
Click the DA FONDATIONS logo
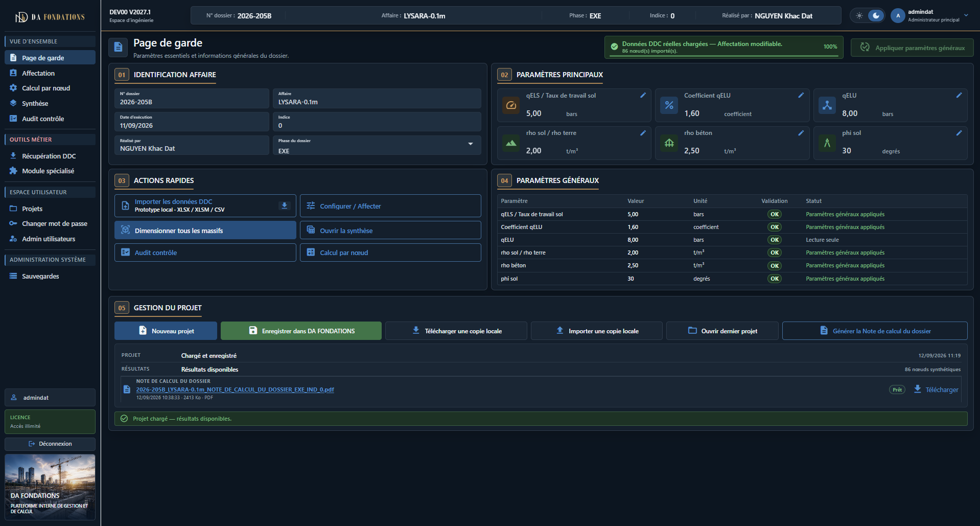point(50,17)
